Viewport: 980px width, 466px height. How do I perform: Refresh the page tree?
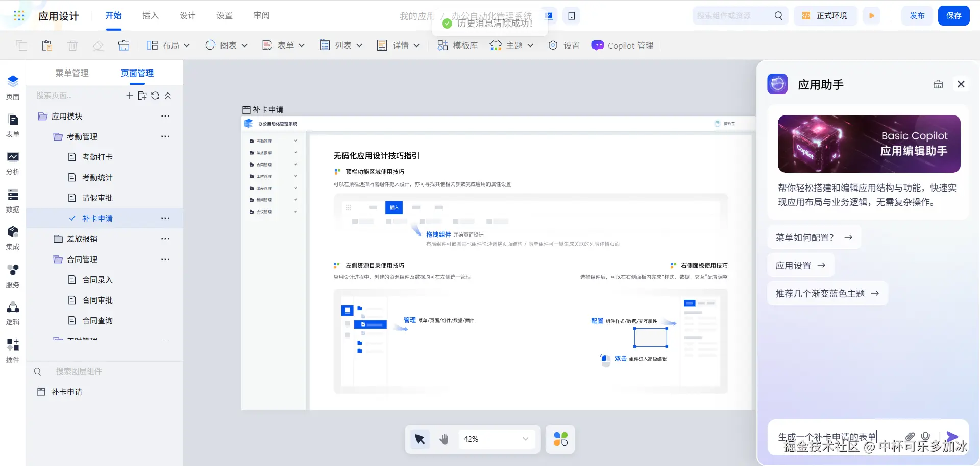[155, 96]
